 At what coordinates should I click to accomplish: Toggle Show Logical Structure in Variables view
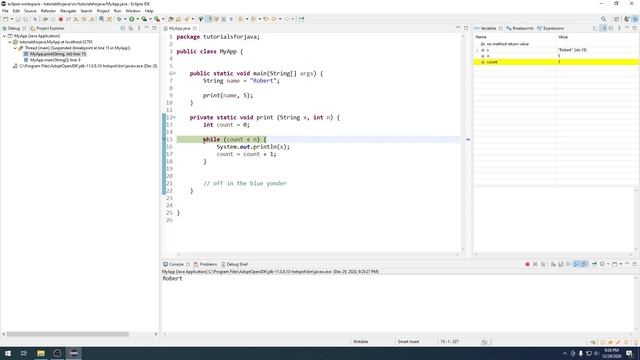(603, 28)
